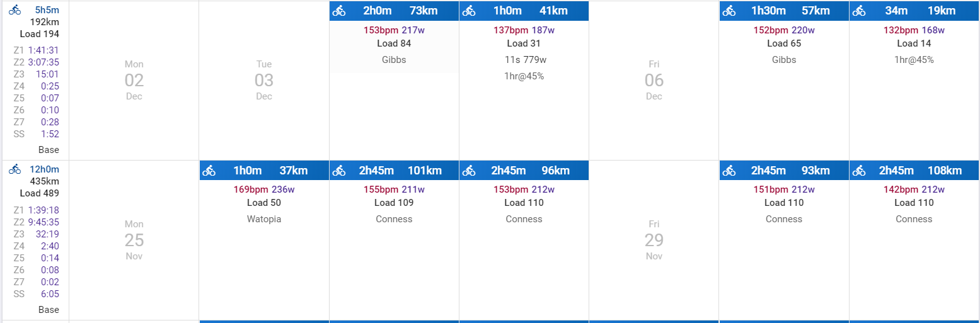Image resolution: width=980 pixels, height=323 pixels.
Task: Open the Watopia ride activity
Action: tap(264, 195)
